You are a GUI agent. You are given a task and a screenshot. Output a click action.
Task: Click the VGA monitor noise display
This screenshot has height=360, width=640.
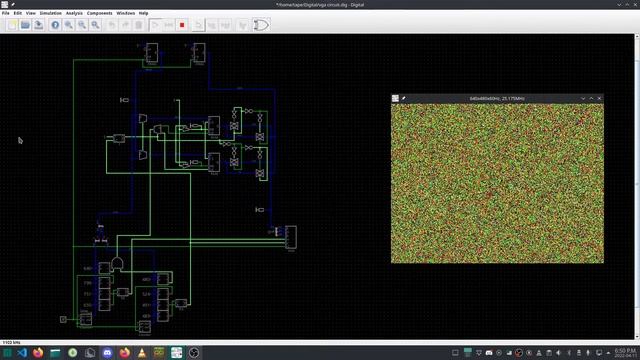pyautogui.click(x=497, y=183)
